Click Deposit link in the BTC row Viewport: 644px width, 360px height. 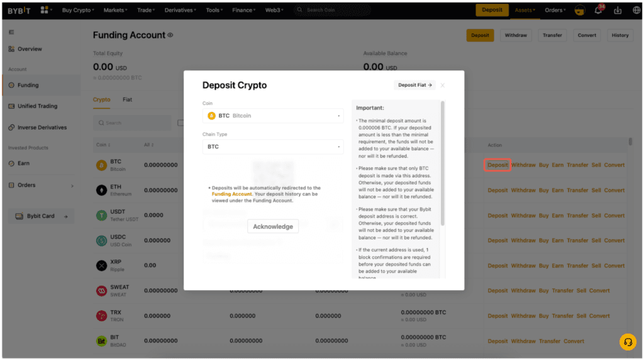pyautogui.click(x=497, y=165)
